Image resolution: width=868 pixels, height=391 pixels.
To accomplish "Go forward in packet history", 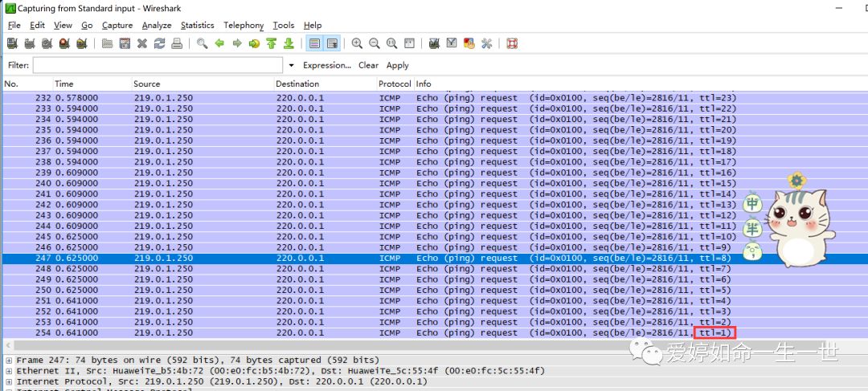I will [237, 43].
